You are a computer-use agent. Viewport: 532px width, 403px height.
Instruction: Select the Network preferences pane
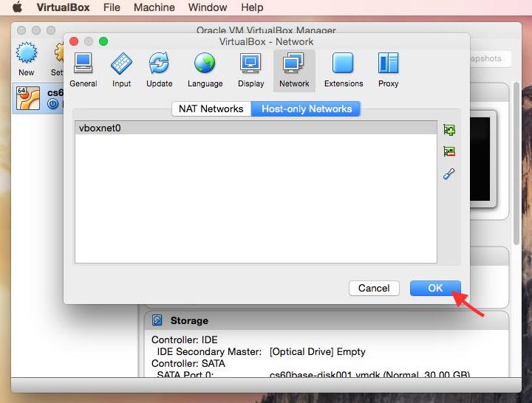click(x=294, y=70)
